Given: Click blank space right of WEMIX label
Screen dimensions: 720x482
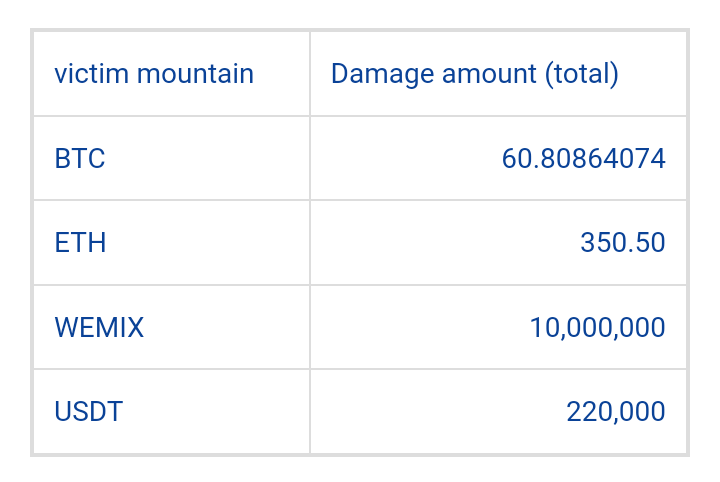Looking at the screenshot, I should point(226,327).
